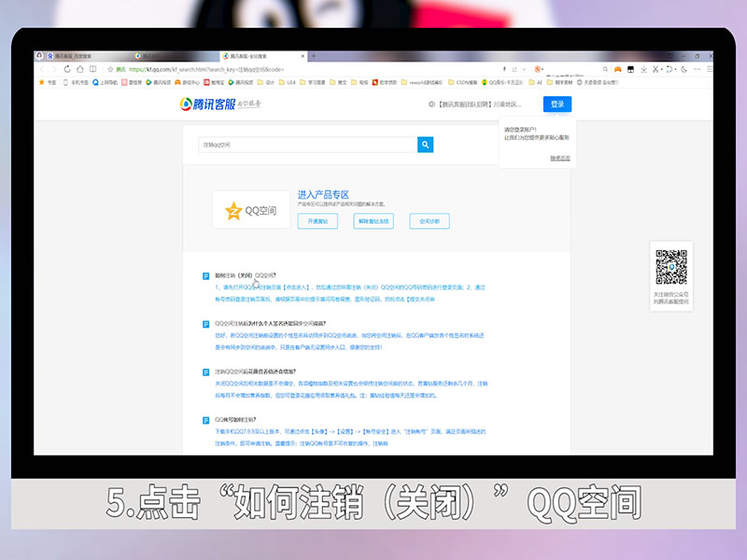Click the 空间诊断 button
This screenshot has height=560, width=747.
430,221
